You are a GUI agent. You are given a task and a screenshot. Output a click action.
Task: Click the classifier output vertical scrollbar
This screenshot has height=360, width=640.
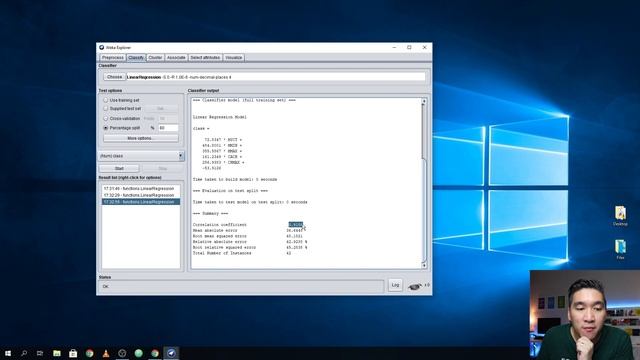pyautogui.click(x=424, y=183)
